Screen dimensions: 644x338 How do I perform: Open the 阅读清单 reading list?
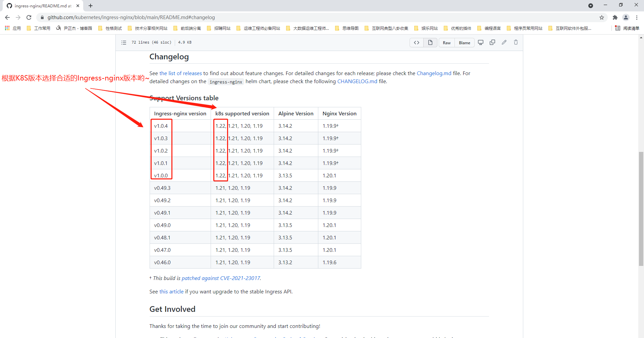pos(627,29)
